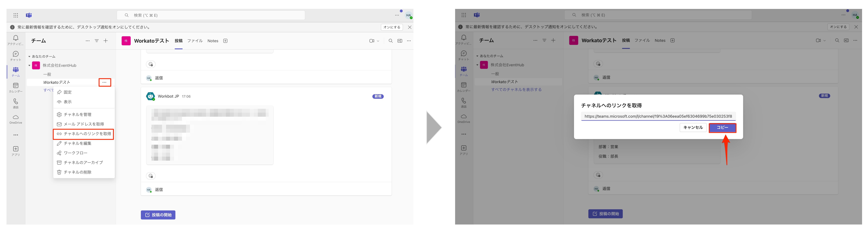The image size is (868, 232).
Task: Open settings ellipsis beside avatar, left screenshot
Action: tap(397, 15)
